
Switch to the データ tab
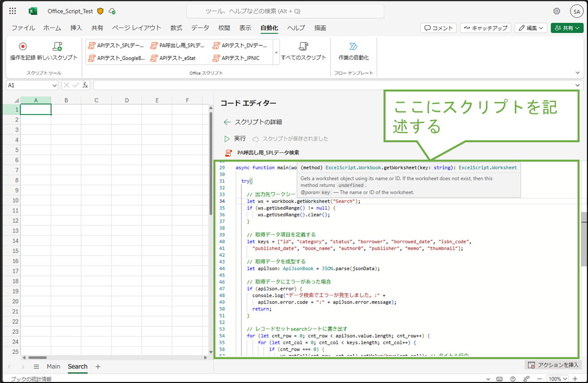(x=200, y=28)
